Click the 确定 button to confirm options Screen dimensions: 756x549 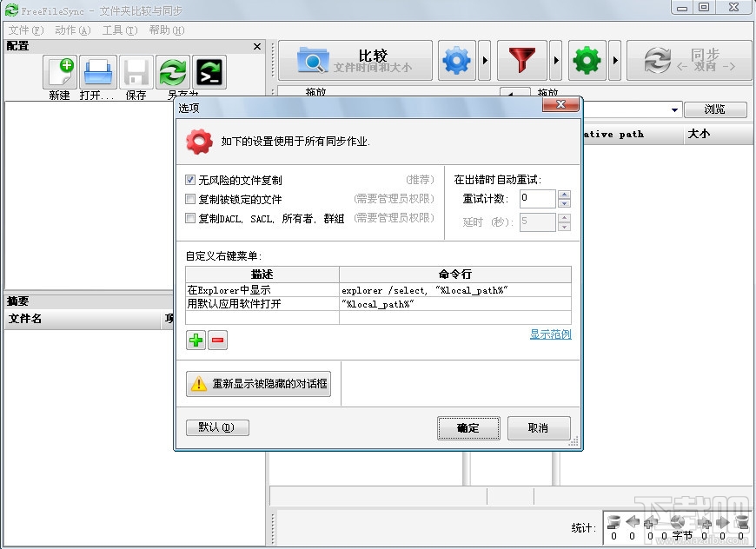click(468, 427)
